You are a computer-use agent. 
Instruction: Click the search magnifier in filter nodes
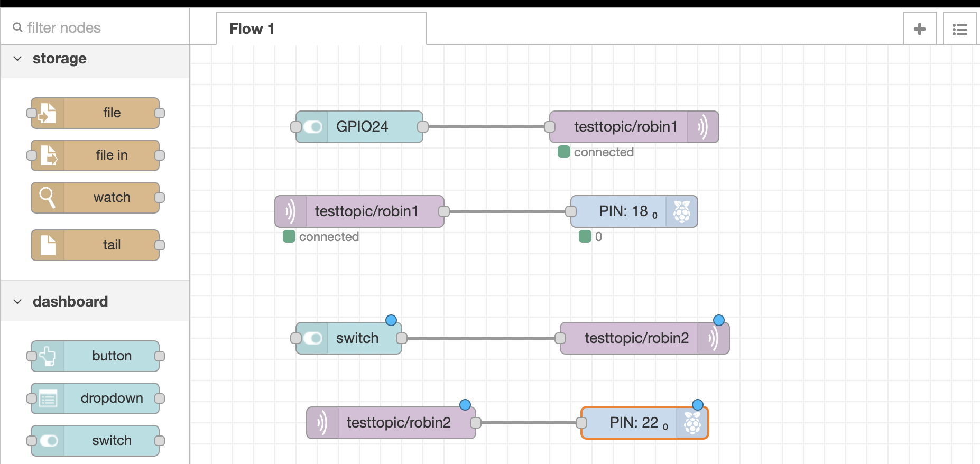pos(17,27)
